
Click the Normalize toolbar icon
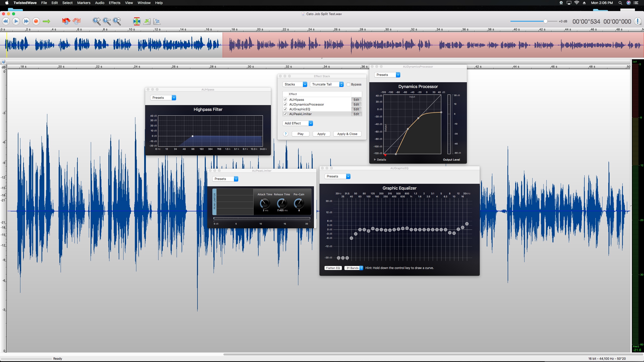(x=137, y=21)
